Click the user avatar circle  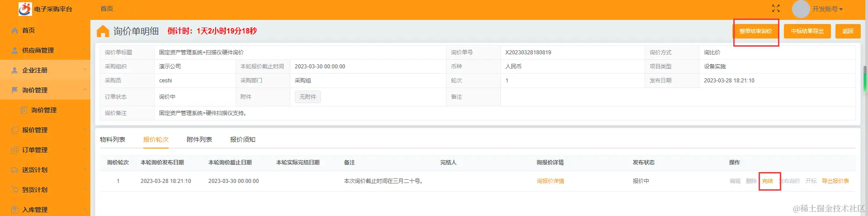coord(801,9)
